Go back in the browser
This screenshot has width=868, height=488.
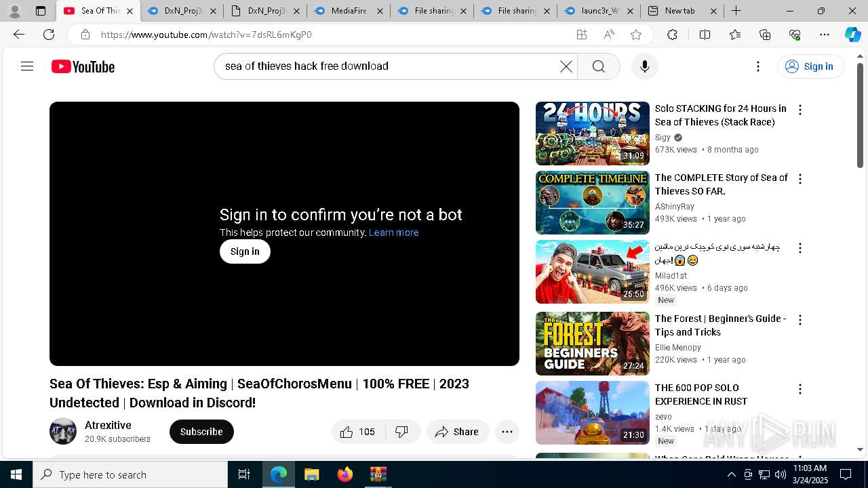click(19, 35)
